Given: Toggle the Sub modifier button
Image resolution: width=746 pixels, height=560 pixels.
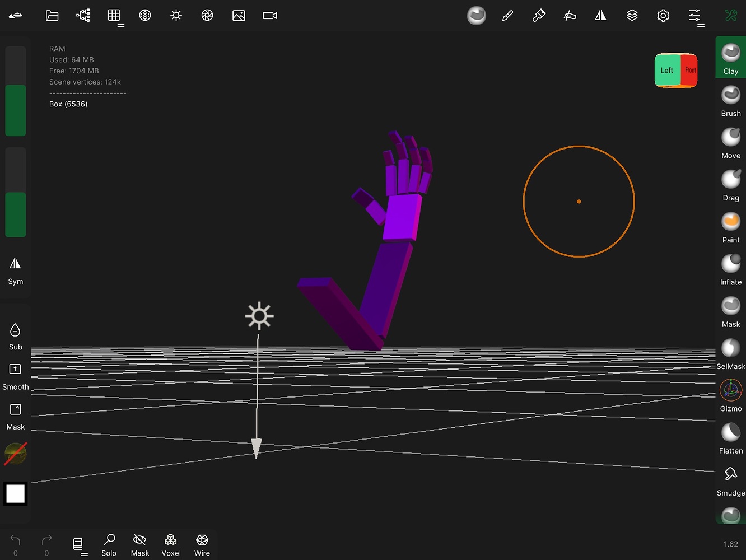Looking at the screenshot, I should click(x=16, y=337).
